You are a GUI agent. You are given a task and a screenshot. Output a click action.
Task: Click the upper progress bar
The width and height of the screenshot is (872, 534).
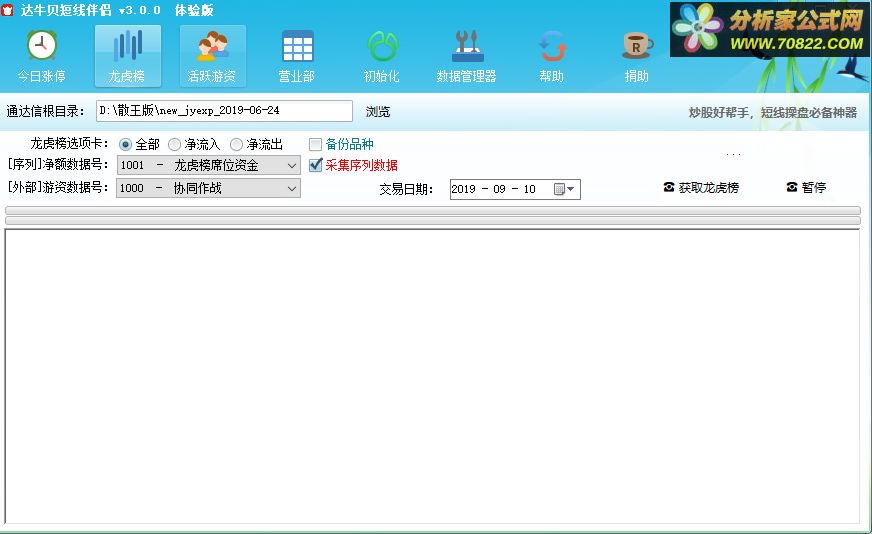(x=433, y=210)
